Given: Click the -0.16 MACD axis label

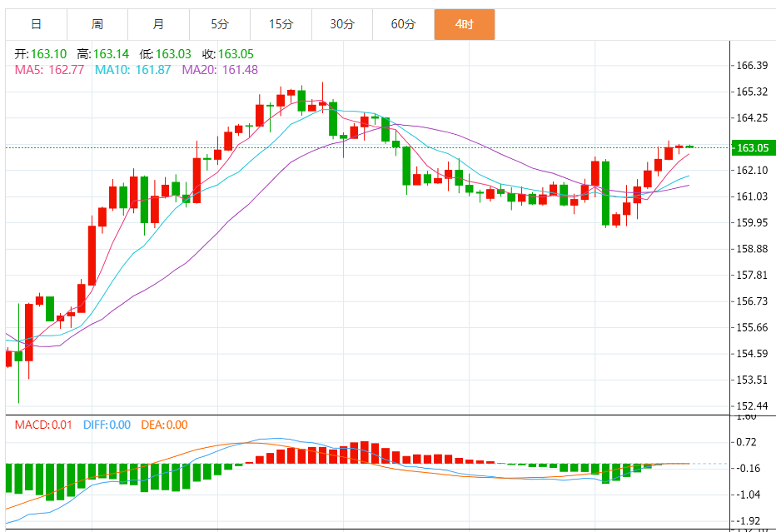Looking at the screenshot, I should pos(749,468).
